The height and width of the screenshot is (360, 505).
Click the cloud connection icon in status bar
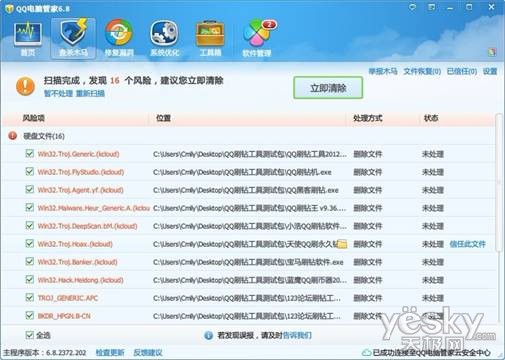[x=366, y=352]
